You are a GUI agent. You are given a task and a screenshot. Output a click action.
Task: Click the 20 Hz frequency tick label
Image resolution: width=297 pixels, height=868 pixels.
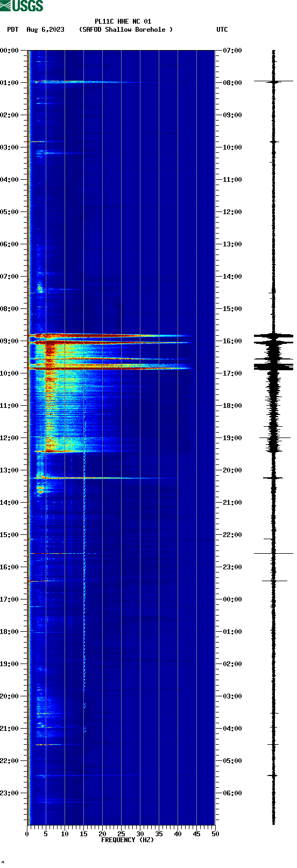point(102,834)
